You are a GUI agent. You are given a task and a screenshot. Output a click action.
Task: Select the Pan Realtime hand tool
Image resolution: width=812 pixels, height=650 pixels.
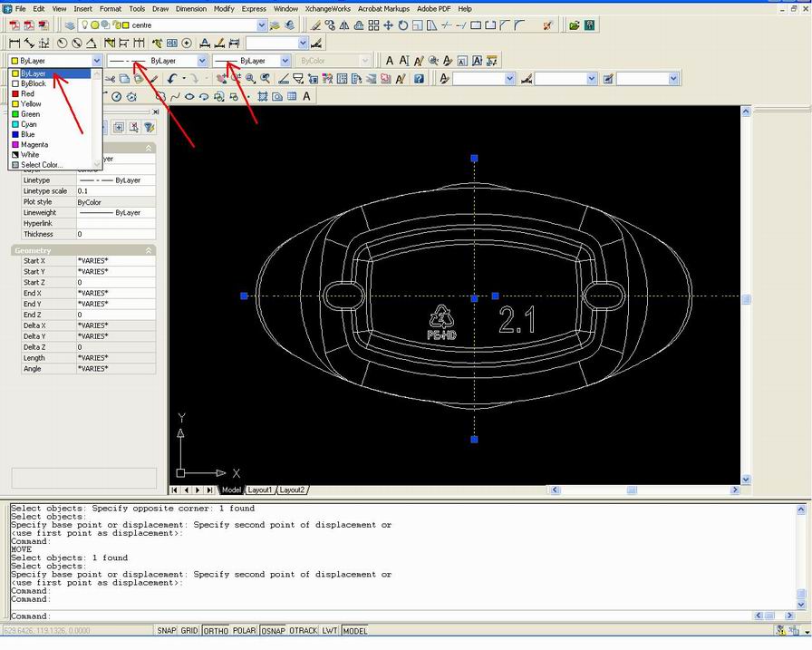[221, 79]
